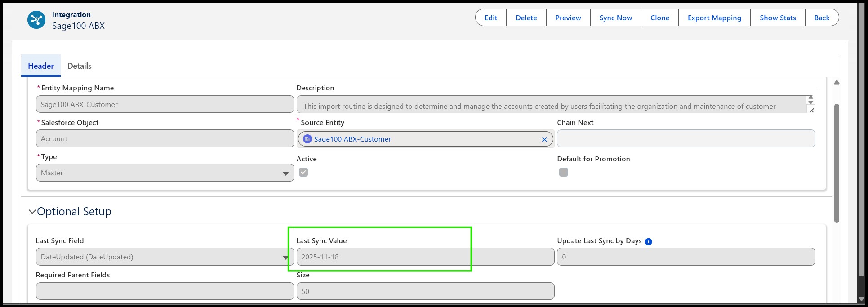This screenshot has height=307, width=868.
Task: Click the Required Parent Fields input
Action: (165, 291)
